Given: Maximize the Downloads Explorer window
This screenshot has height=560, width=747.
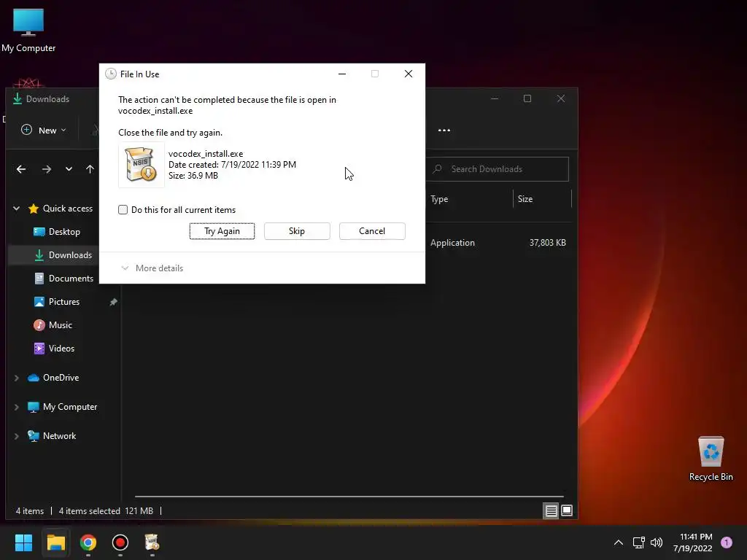Looking at the screenshot, I should click(527, 98).
